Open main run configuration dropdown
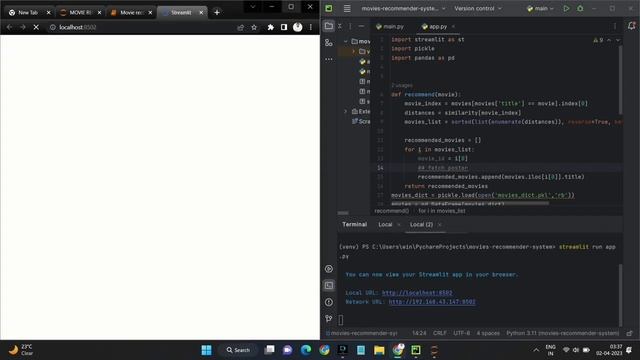This screenshot has height=360, width=640. [x=540, y=8]
